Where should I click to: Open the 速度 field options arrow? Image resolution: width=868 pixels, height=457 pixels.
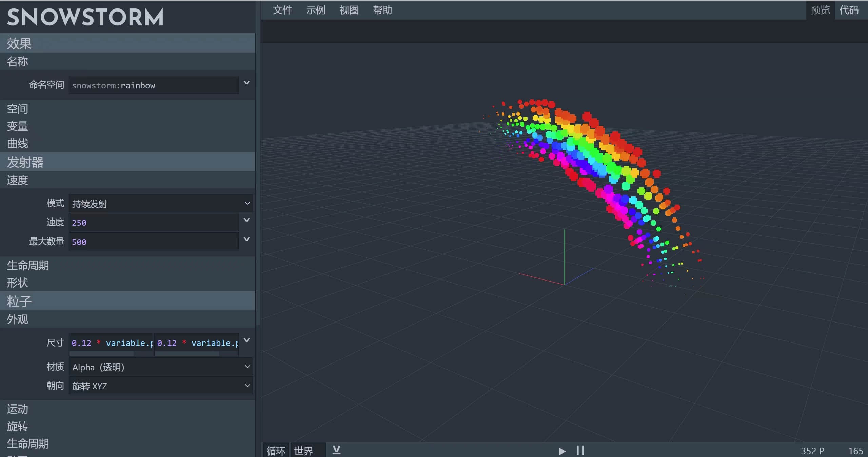247,220
